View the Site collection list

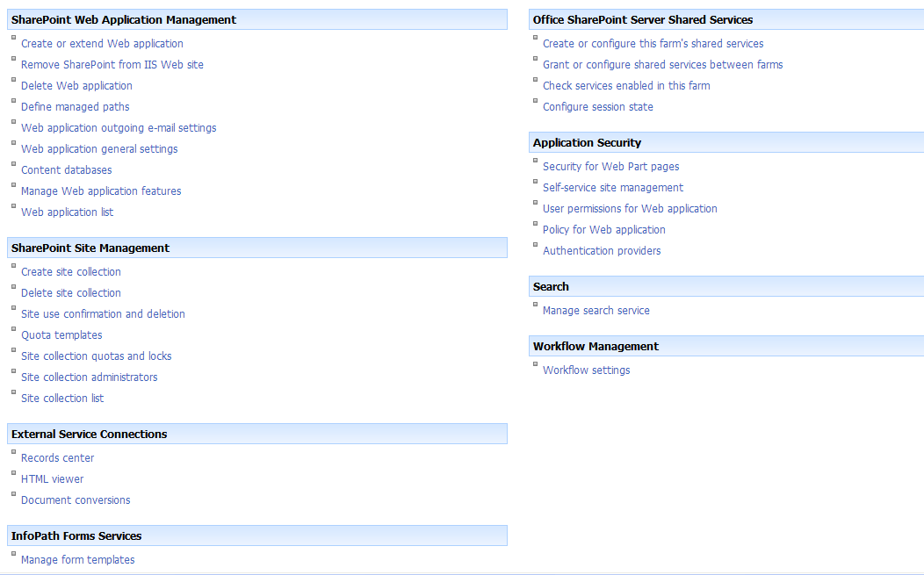point(61,399)
